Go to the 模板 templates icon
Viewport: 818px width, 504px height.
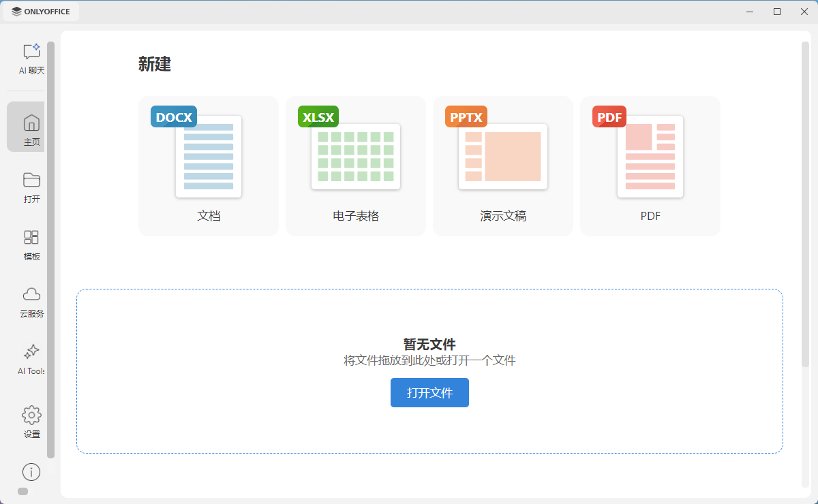(31, 237)
